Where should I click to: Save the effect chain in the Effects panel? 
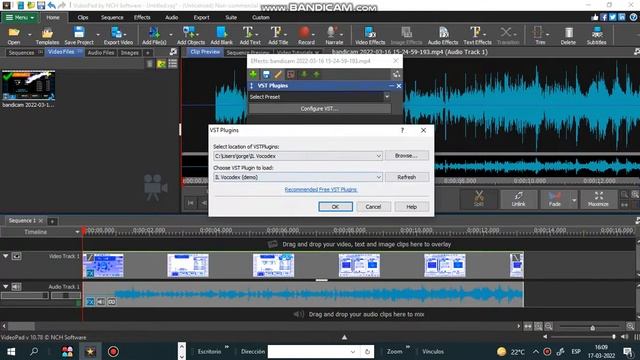click(266, 74)
